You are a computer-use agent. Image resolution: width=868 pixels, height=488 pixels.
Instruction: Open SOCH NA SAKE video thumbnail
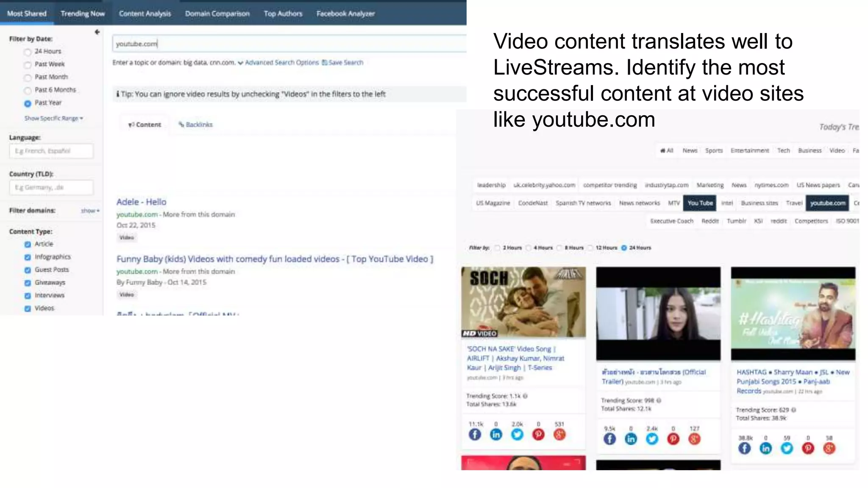523,302
